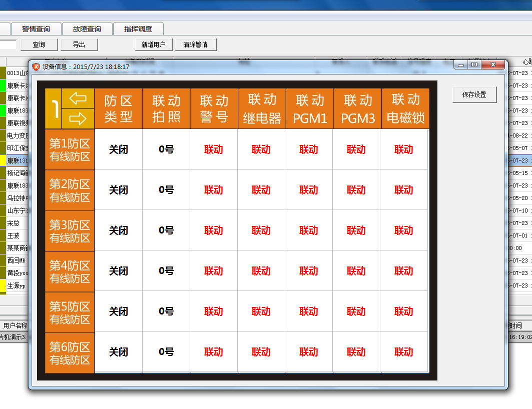Viewport: 532px width, 409px height.
Task: Toggle 联动PGM3 for 第1防区
Action: (x=356, y=149)
